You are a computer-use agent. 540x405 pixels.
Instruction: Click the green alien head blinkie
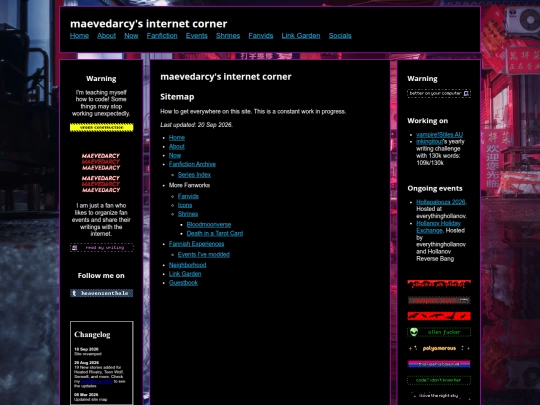tap(439, 332)
